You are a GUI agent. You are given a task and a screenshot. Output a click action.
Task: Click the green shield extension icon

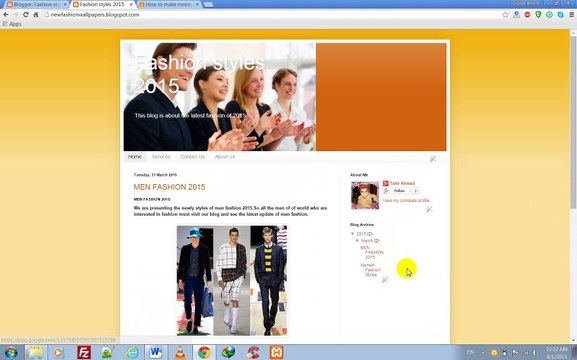click(x=538, y=15)
